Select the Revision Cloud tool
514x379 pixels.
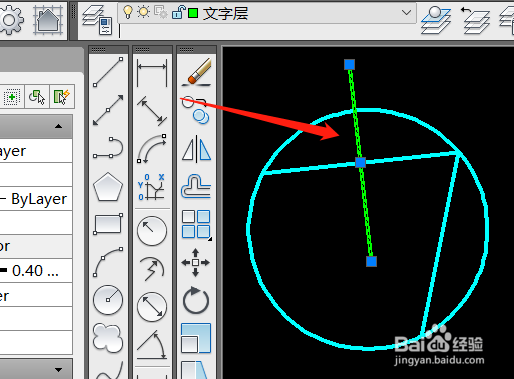click(x=108, y=337)
